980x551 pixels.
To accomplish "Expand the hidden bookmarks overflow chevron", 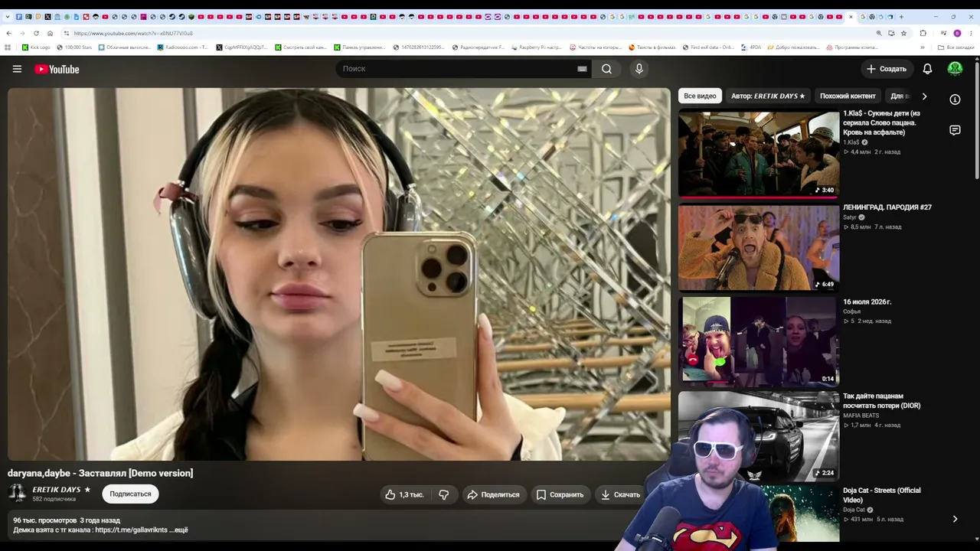I will (x=923, y=47).
